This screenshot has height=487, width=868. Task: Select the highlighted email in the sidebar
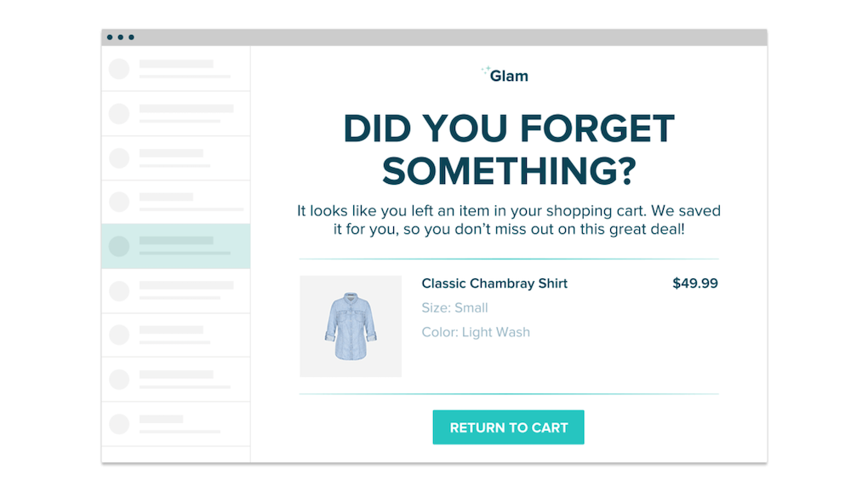[176, 246]
